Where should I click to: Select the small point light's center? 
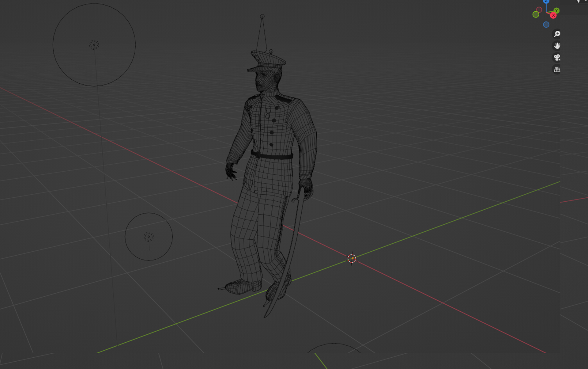pos(149,237)
